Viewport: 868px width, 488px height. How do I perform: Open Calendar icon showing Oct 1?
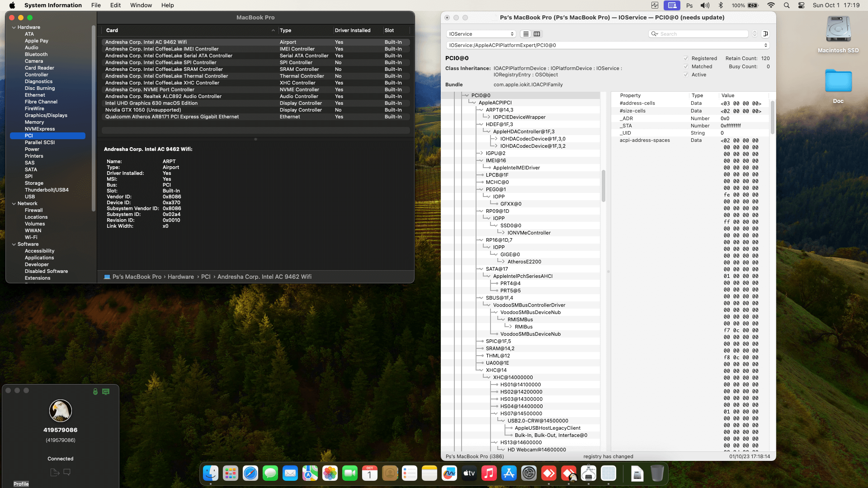pos(370,473)
